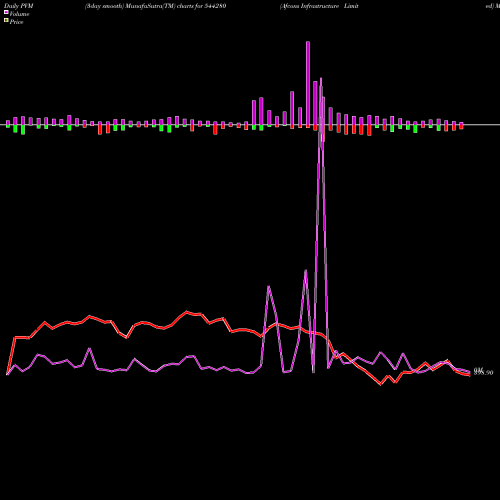This screenshot has height=500, width=500.
Task: Click the Price legend color swatch
Action: click(x=6, y=21)
